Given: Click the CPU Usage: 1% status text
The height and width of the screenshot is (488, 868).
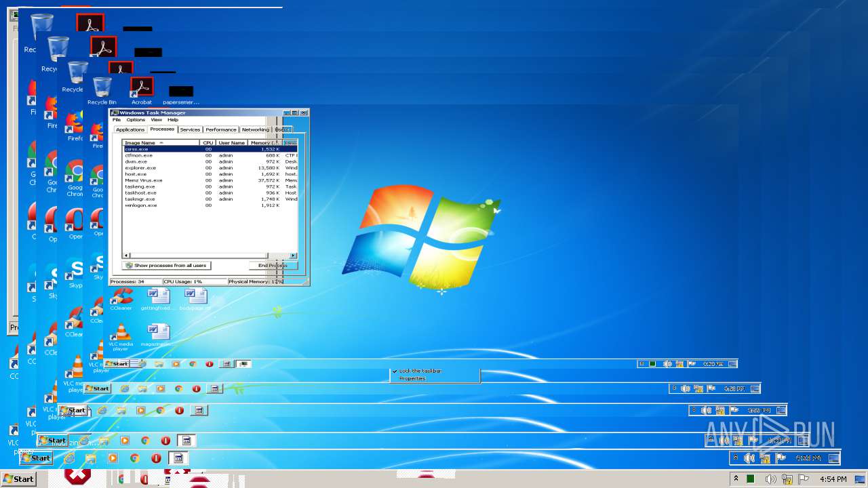Looking at the screenshot, I should 183,281.
